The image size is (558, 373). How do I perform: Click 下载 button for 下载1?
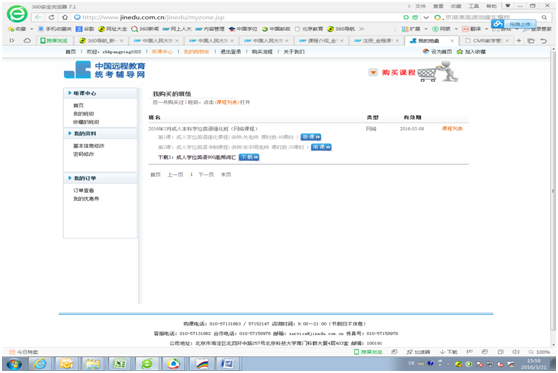click(249, 157)
